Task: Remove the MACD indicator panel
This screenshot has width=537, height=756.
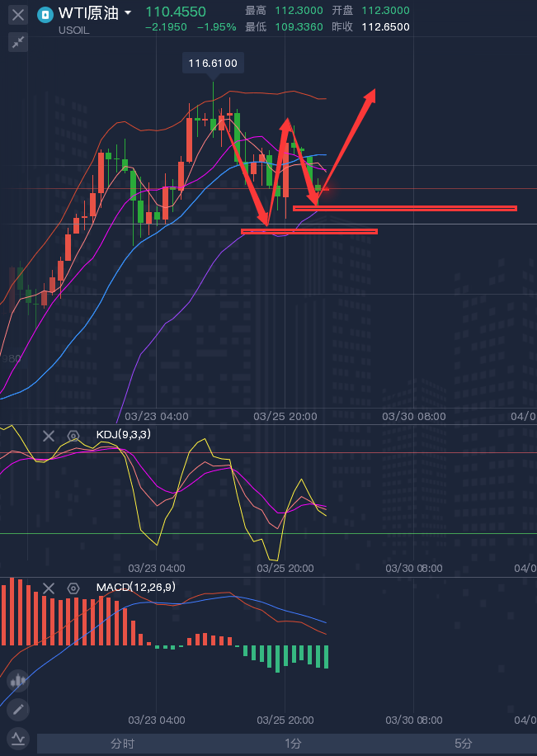Action: click(48, 588)
